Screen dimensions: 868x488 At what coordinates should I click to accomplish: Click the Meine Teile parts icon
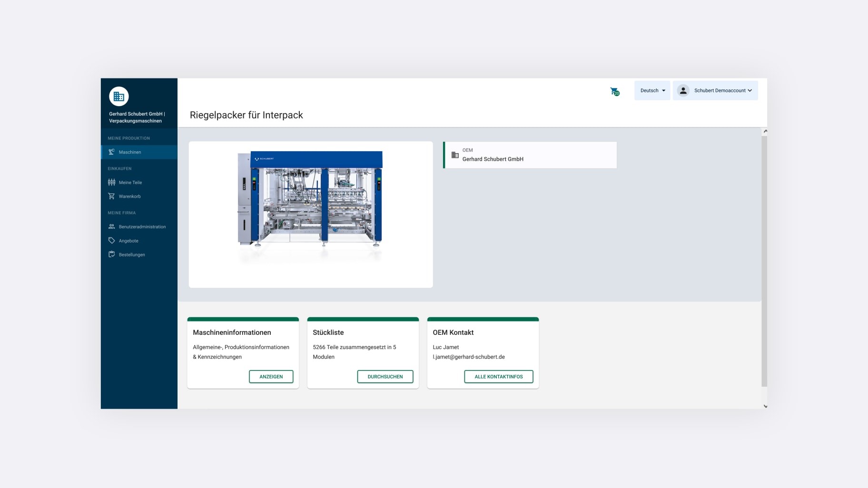(x=111, y=182)
